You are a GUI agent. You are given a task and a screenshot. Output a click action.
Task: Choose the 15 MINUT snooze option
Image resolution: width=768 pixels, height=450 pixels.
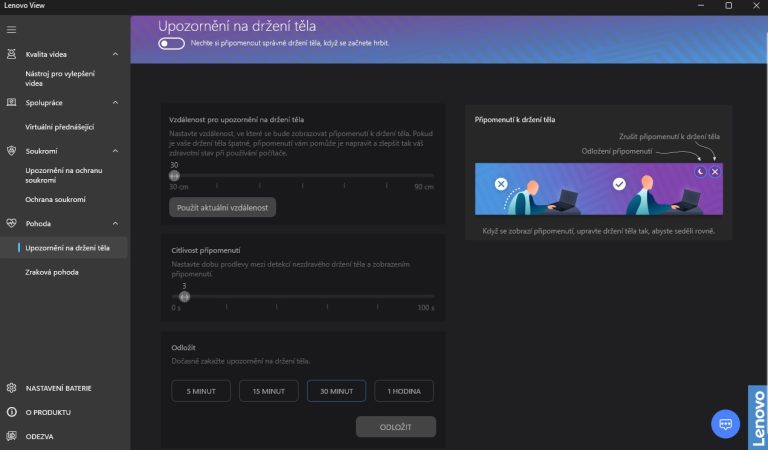click(268, 391)
